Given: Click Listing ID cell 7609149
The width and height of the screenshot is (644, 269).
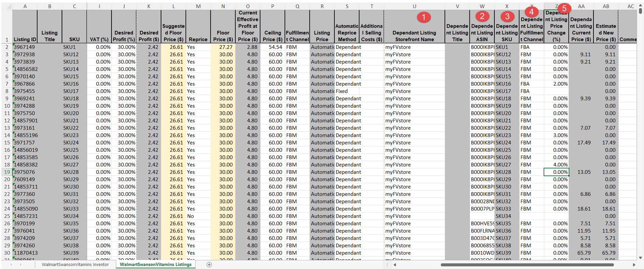Looking at the screenshot, I should click(25, 179).
